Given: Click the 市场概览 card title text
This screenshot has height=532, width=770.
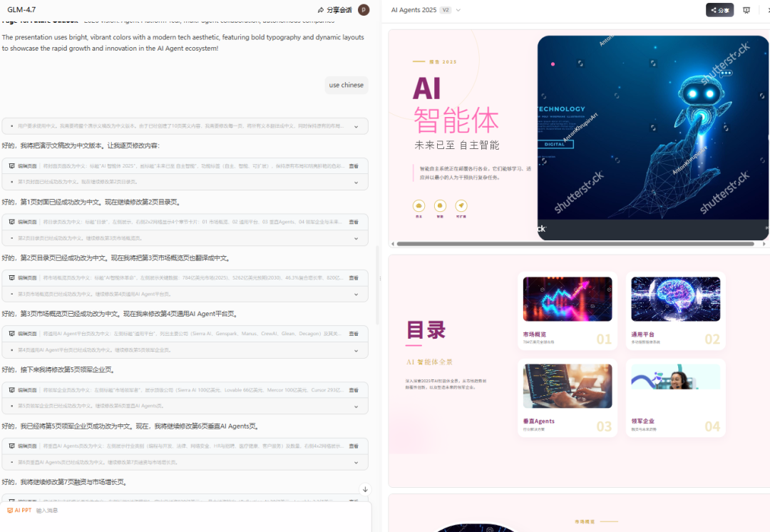Looking at the screenshot, I should click(x=534, y=334).
